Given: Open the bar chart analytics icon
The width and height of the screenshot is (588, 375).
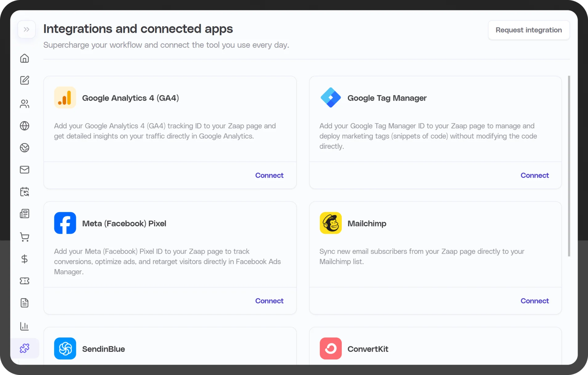Looking at the screenshot, I should (x=24, y=326).
